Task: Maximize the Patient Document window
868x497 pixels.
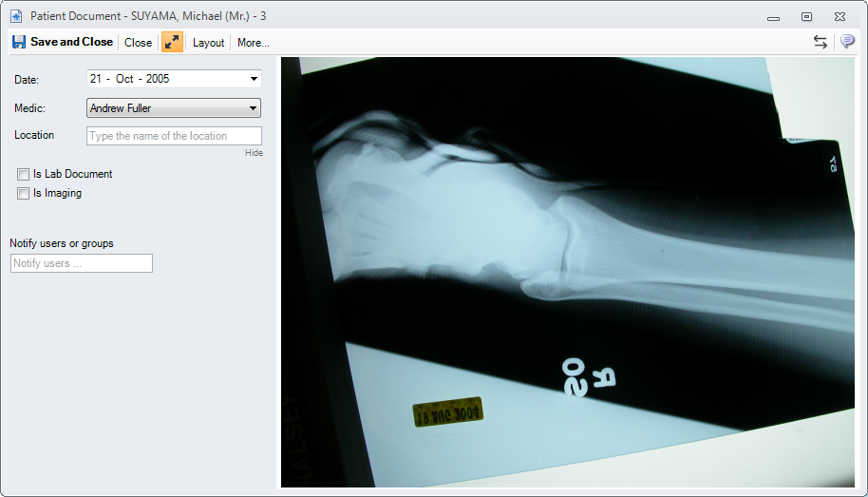Action: point(806,17)
